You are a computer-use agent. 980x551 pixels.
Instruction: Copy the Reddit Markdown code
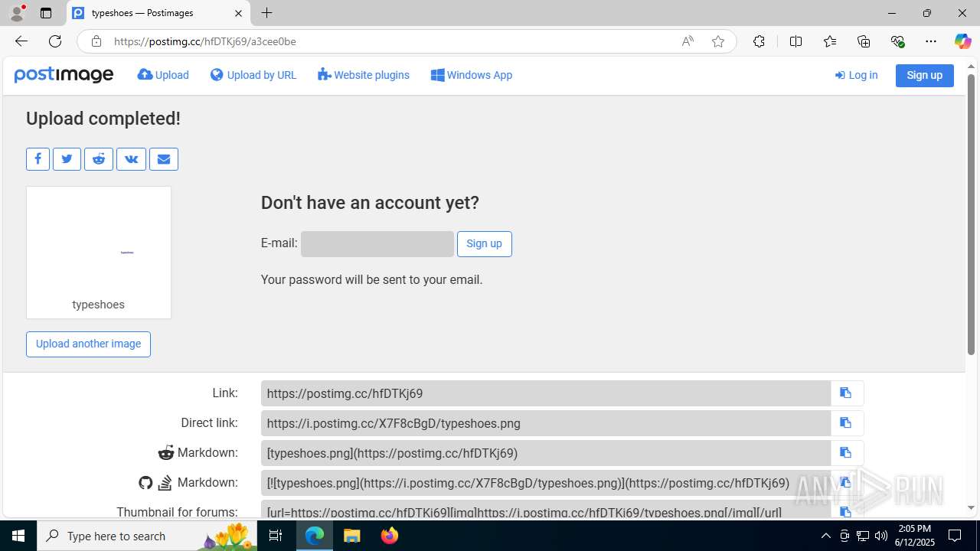(x=846, y=453)
